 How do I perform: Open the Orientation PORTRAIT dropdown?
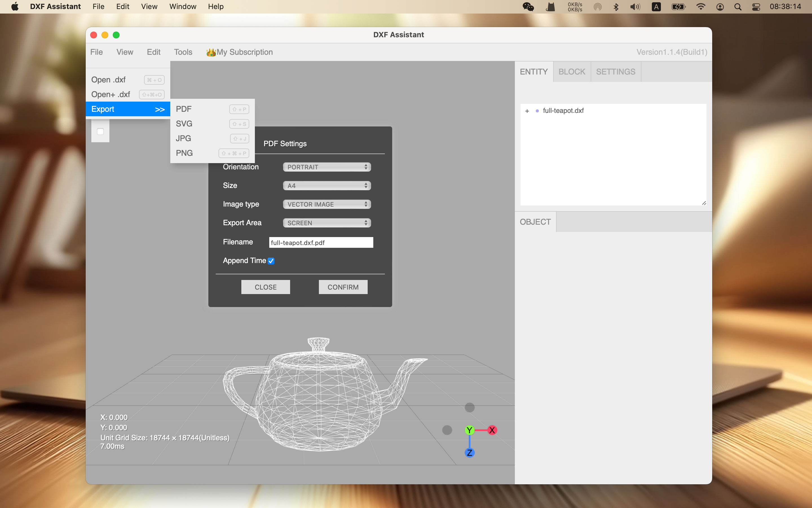click(327, 167)
